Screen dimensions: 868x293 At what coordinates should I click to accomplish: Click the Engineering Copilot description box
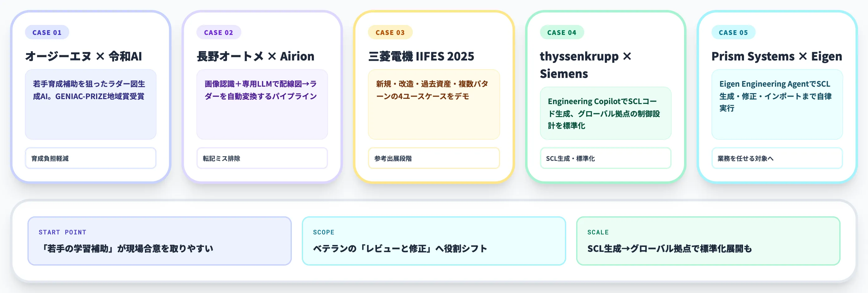(605, 113)
